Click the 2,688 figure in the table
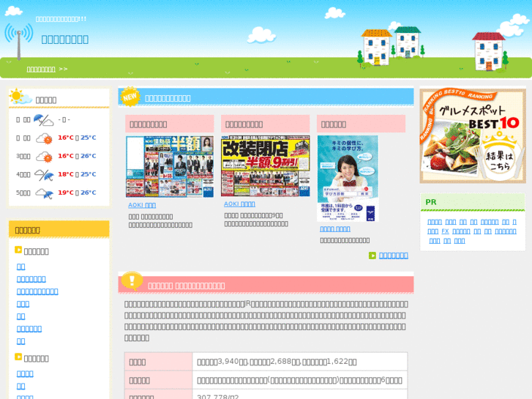The image size is (532, 399). coord(280,362)
